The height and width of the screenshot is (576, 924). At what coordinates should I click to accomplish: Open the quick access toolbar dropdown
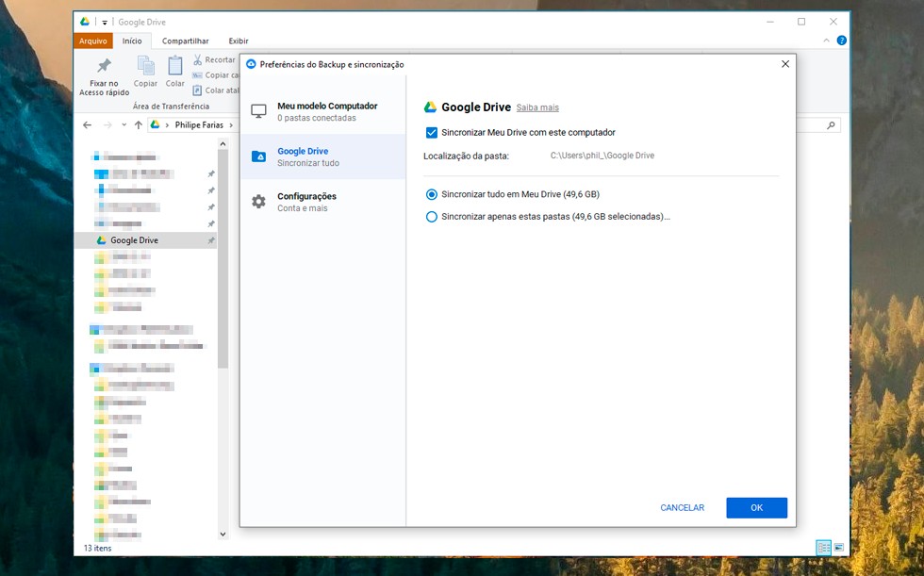point(105,22)
